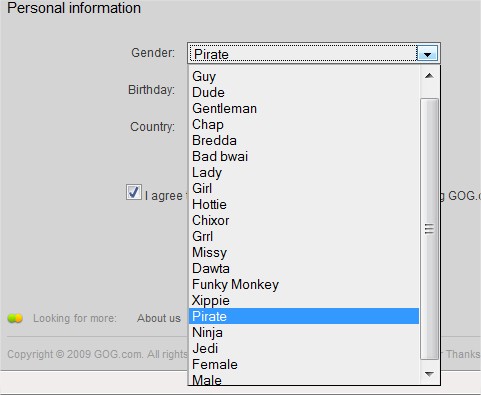The width and height of the screenshot is (481, 395).
Task: Open the About us link
Action: [159, 318]
